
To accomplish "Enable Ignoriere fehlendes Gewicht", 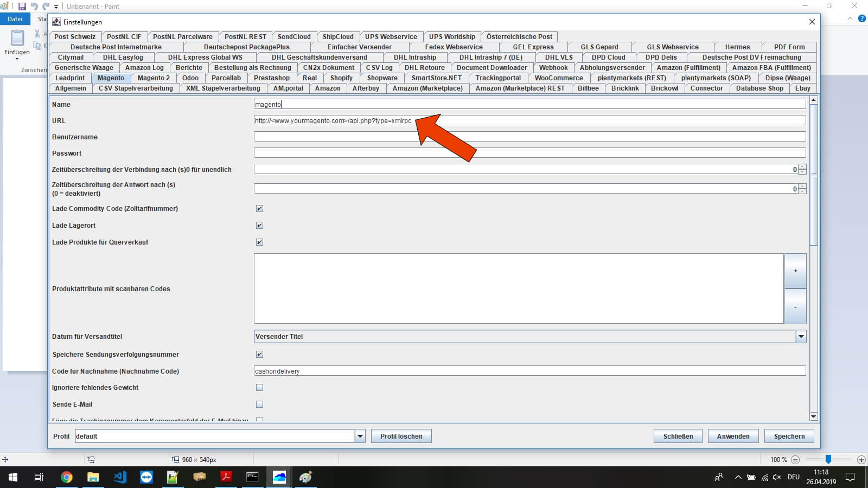I will tap(259, 388).
